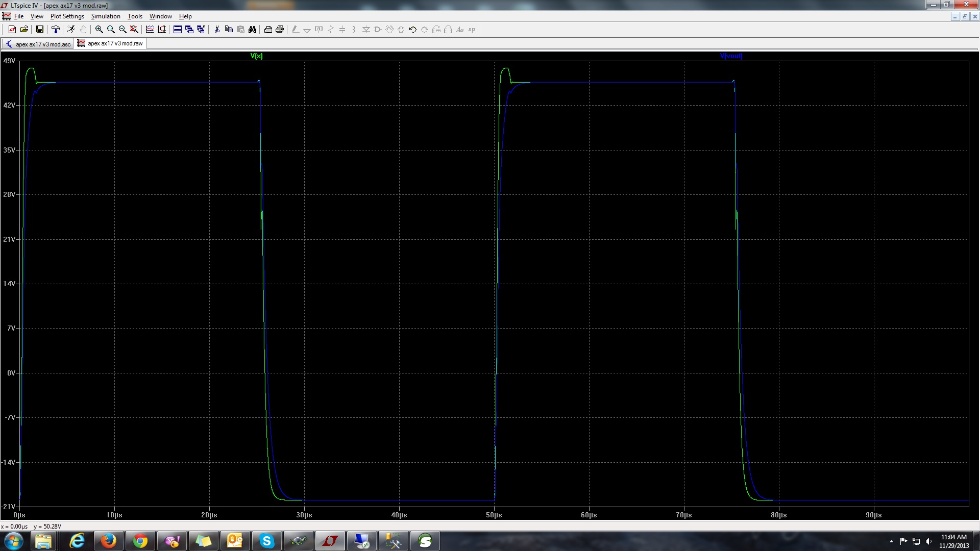The width and height of the screenshot is (980, 551).
Task: Open the Help menu
Action: point(185,16)
